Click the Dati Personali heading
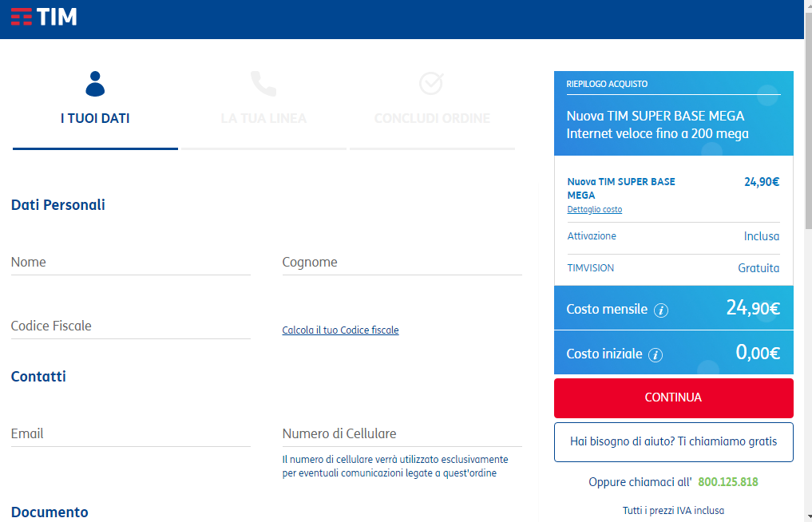The height and width of the screenshot is (522, 812). click(58, 205)
